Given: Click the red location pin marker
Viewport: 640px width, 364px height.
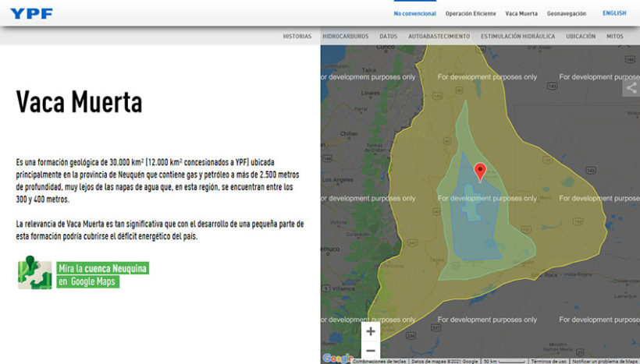Looking at the screenshot, I should [x=481, y=171].
